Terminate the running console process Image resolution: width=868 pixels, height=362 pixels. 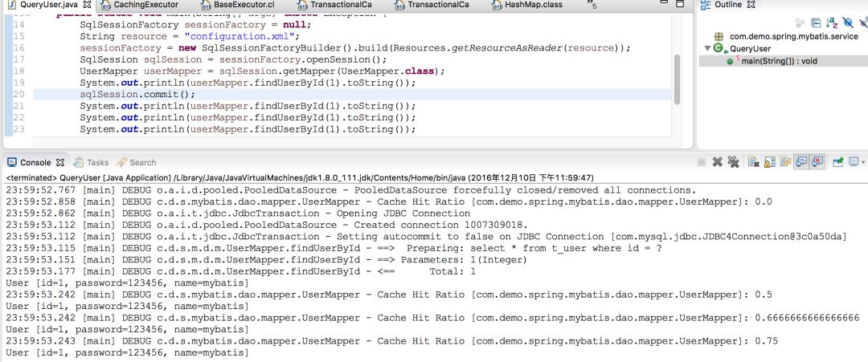[702, 162]
